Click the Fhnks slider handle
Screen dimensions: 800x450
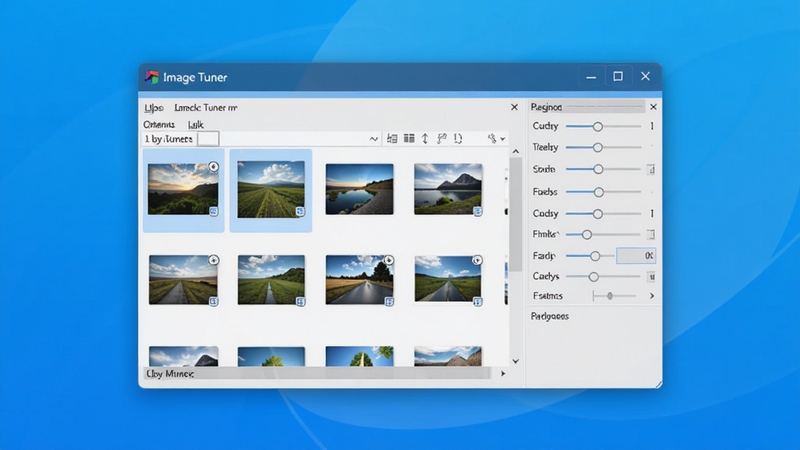[x=587, y=235]
